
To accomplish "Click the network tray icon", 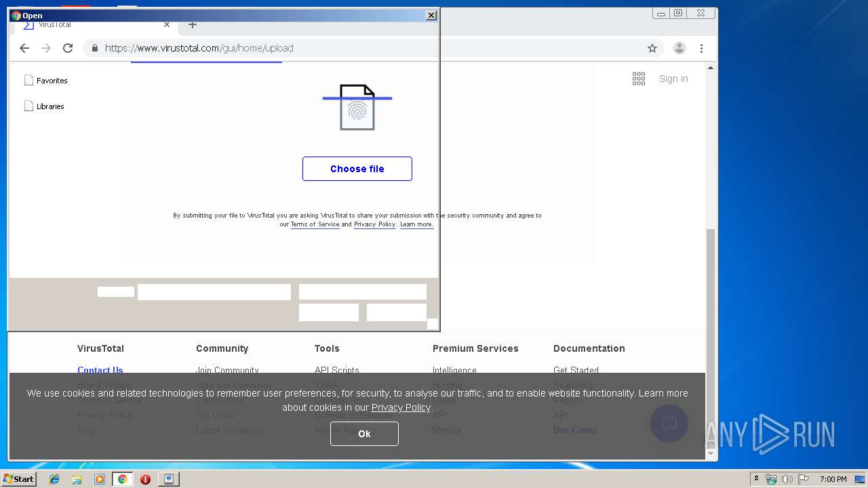I will pyautogui.click(x=771, y=479).
